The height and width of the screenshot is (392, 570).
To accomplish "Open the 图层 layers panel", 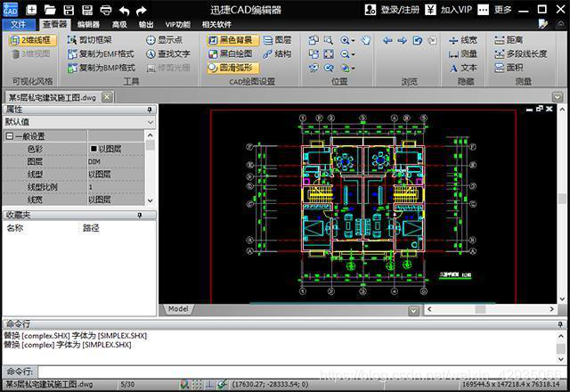I will pos(277,39).
